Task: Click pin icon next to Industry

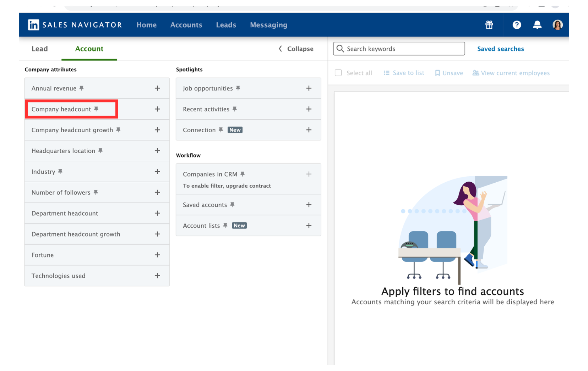Action: point(60,172)
